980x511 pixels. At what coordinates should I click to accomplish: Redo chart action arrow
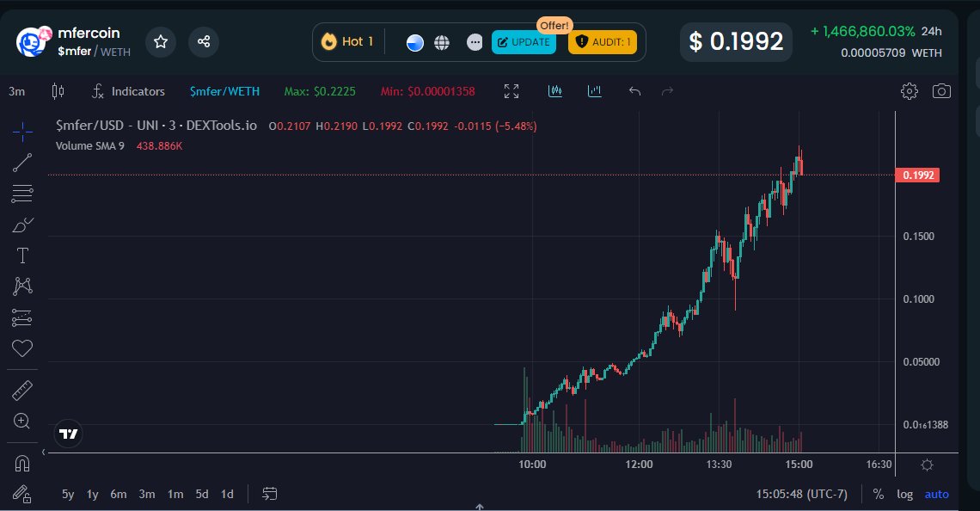pyautogui.click(x=667, y=91)
